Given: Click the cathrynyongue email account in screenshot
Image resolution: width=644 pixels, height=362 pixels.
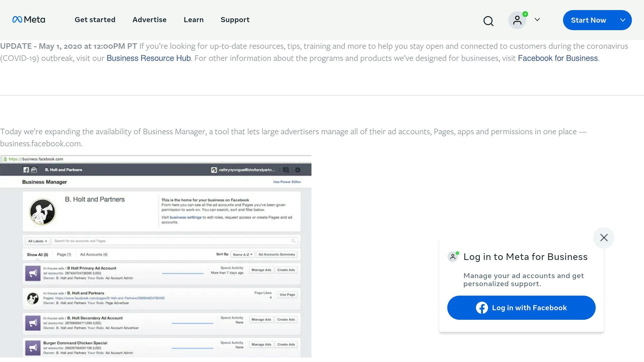Looking at the screenshot, I should click(247, 170).
